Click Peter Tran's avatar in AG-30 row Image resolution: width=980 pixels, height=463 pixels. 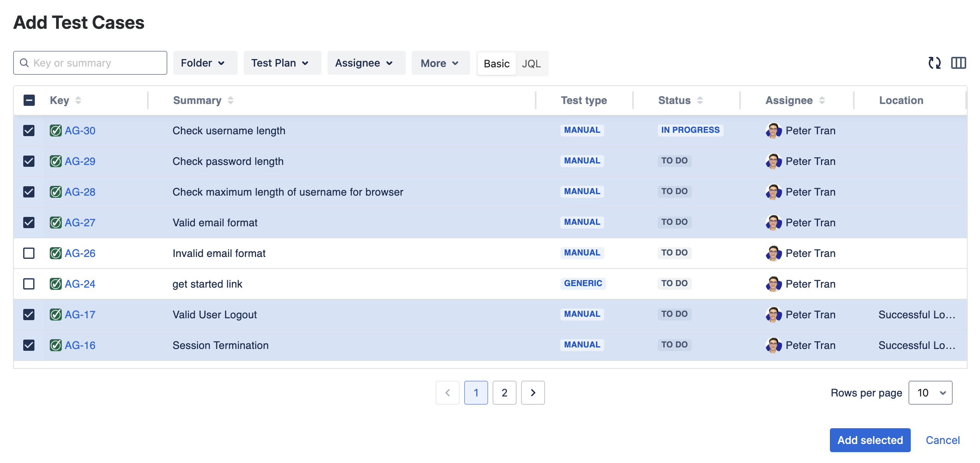tap(773, 131)
